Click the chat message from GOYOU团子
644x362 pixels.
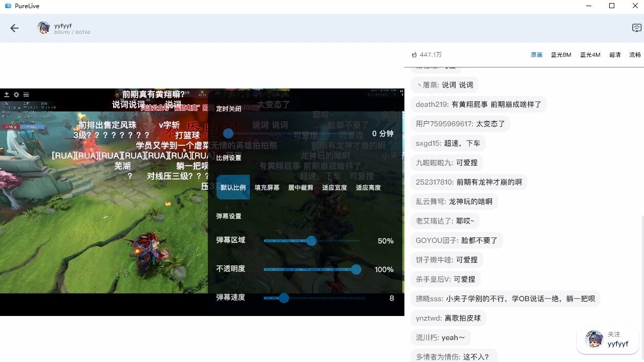point(457,240)
